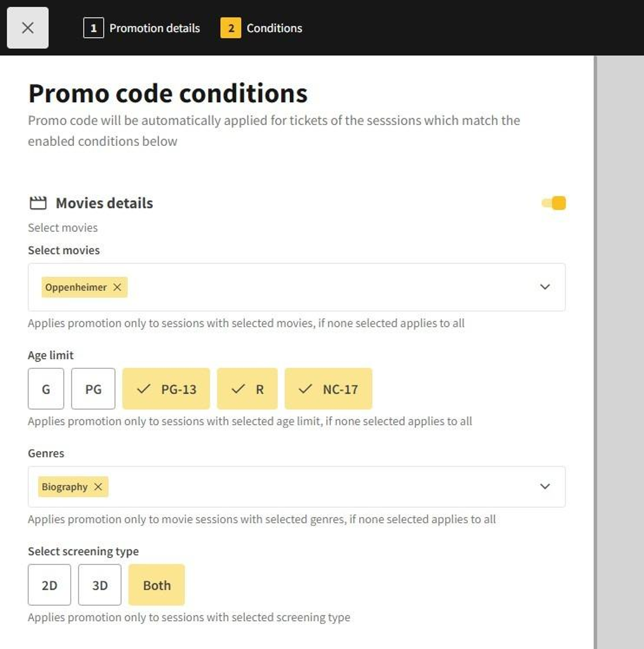
Task: Enable the PG age limit option
Action: click(x=93, y=389)
